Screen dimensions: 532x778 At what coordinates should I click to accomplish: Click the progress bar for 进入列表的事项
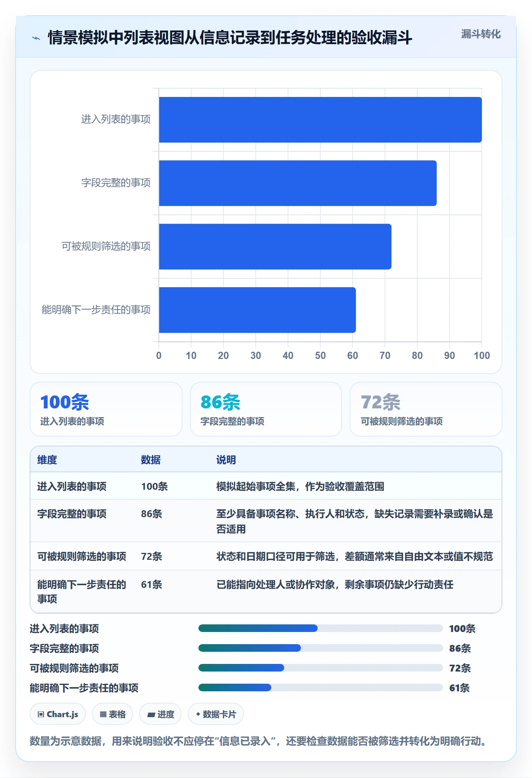(321, 628)
